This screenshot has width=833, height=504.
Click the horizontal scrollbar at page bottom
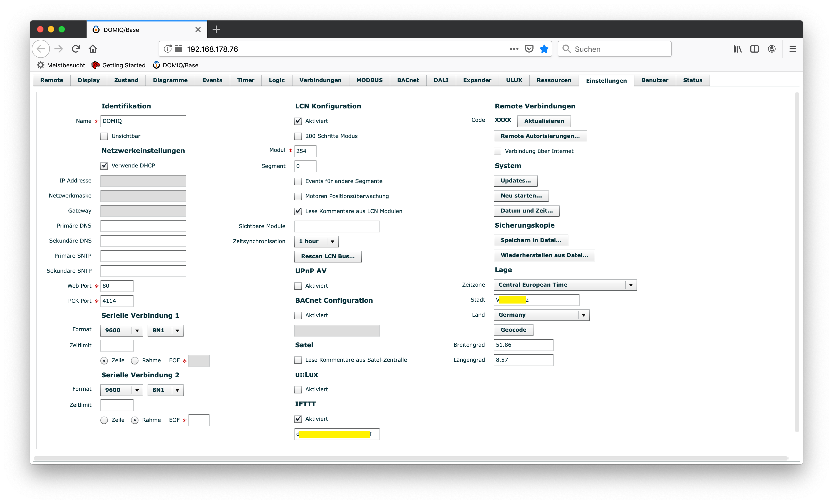410,458
